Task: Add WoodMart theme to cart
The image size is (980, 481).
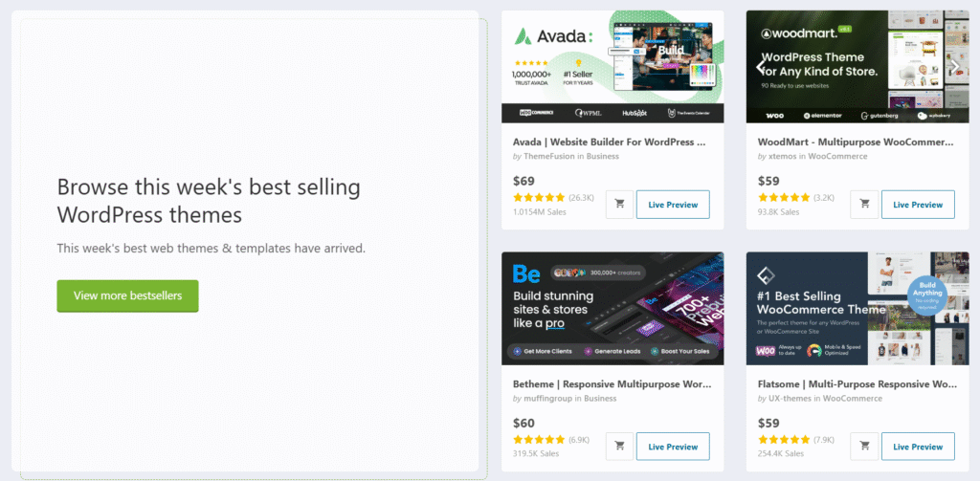Action: [864, 205]
